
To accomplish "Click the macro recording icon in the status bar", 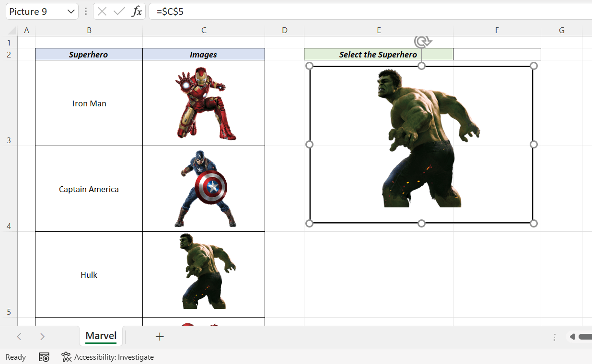I will 44,357.
